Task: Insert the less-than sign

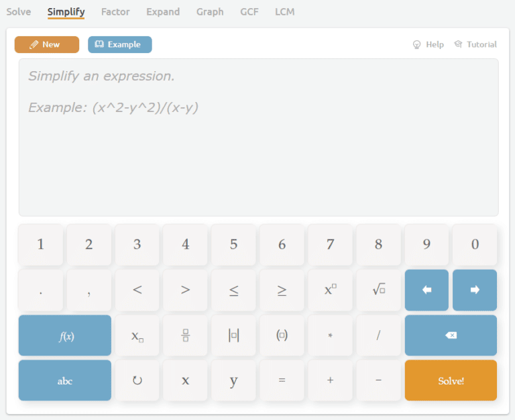Action: (137, 291)
